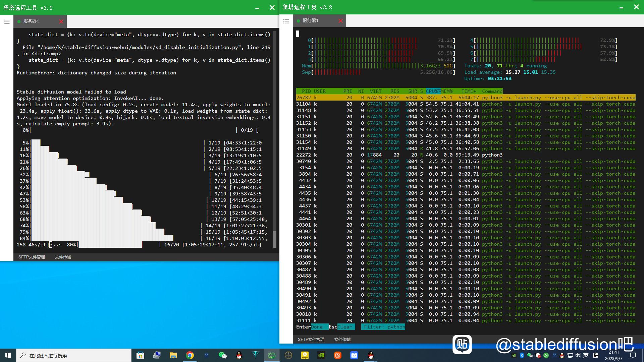Click the CPU 0 usage bar in htop
The width and height of the screenshot is (644, 362).
pos(381,40)
